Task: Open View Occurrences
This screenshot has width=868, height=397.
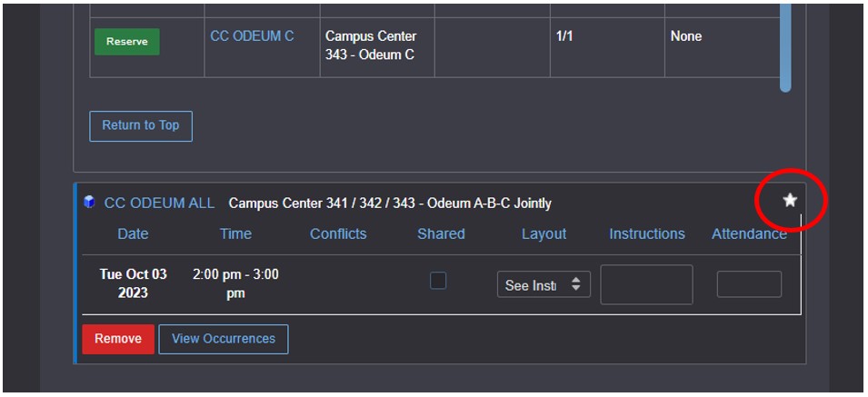Action: (224, 339)
